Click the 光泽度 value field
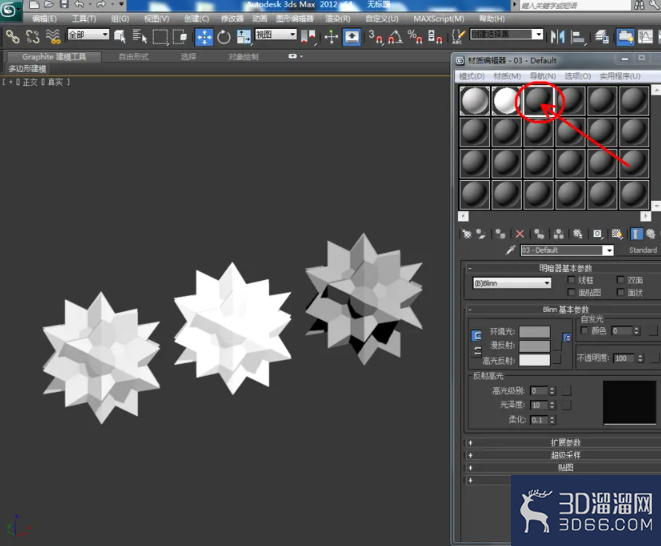Viewport: 661px width, 546px height. pos(539,405)
